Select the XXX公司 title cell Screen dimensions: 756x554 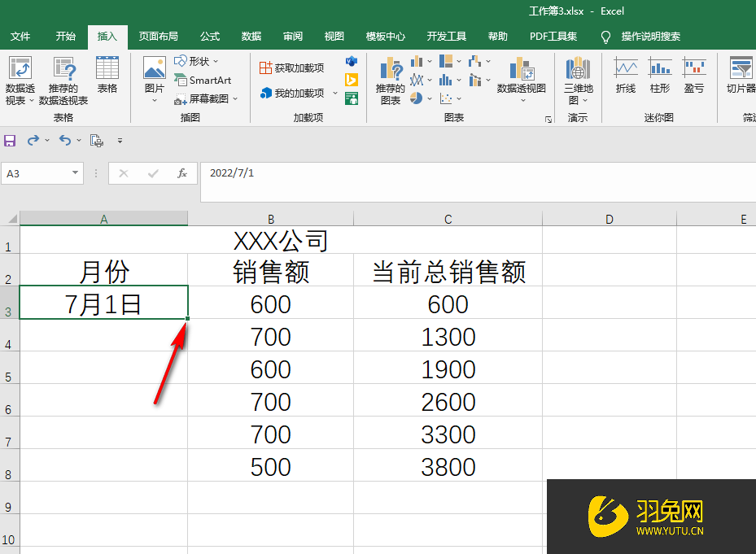(x=281, y=240)
